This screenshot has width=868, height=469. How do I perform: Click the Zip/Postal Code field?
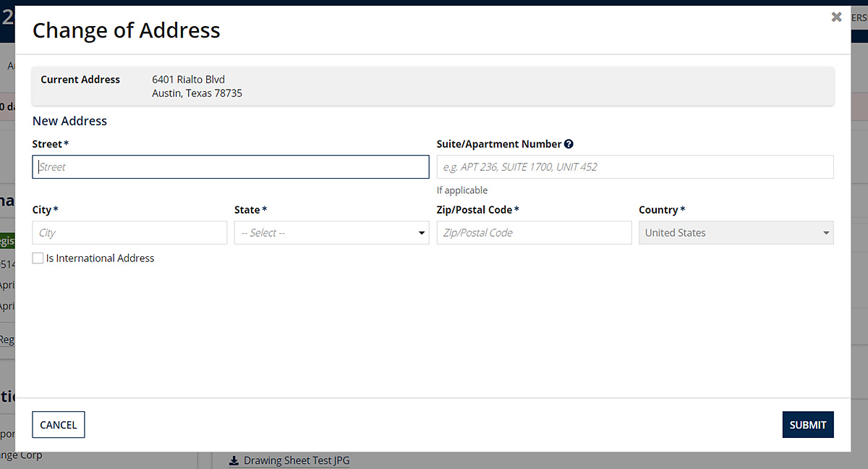click(x=534, y=233)
